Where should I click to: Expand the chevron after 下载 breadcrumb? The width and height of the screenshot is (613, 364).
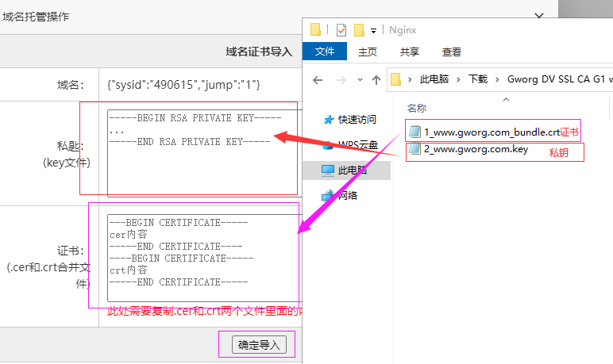click(497, 79)
